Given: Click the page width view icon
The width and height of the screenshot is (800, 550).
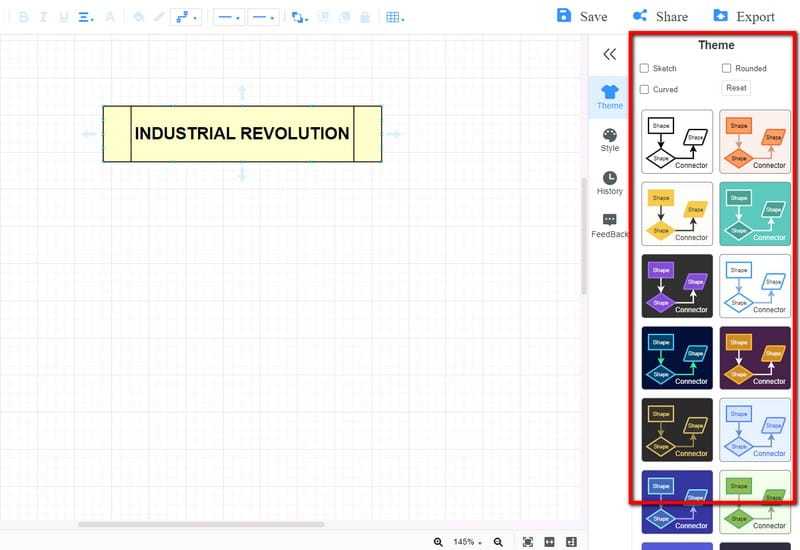Looking at the screenshot, I should [549, 542].
